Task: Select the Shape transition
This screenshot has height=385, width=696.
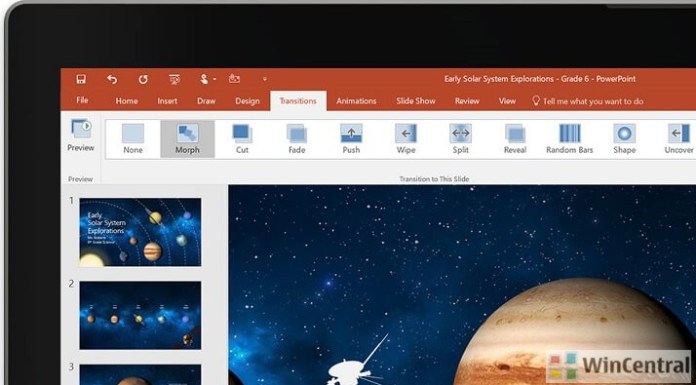Action: coord(624,139)
